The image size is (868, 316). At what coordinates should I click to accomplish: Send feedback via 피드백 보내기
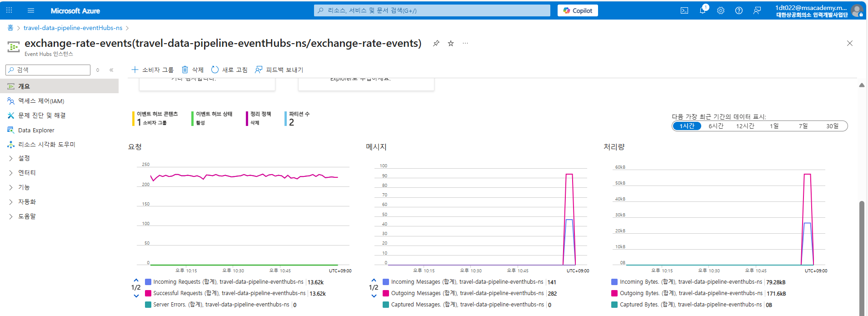click(x=279, y=70)
